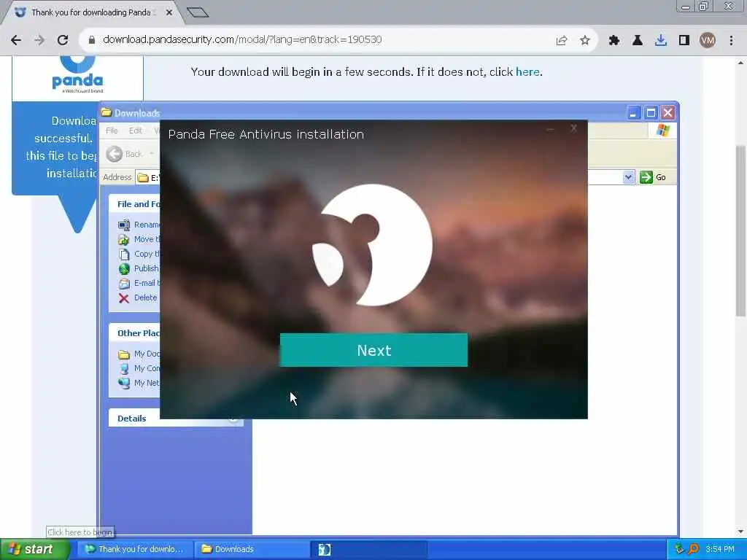Viewport: 747px width, 560px height.
Task: Select the 'Thank you for downloading Panda' tab
Action: [90, 12]
